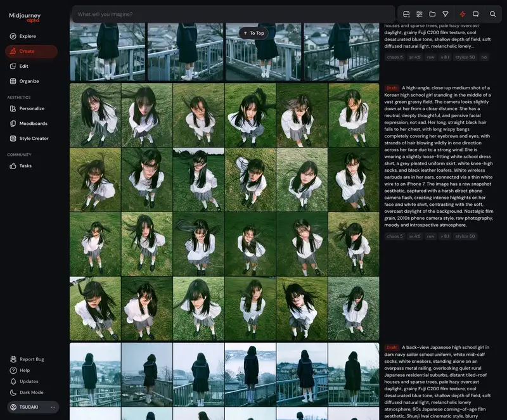Click the 'hd' parameter tag
The width and height of the screenshot is (507, 420).
pyautogui.click(x=484, y=57)
